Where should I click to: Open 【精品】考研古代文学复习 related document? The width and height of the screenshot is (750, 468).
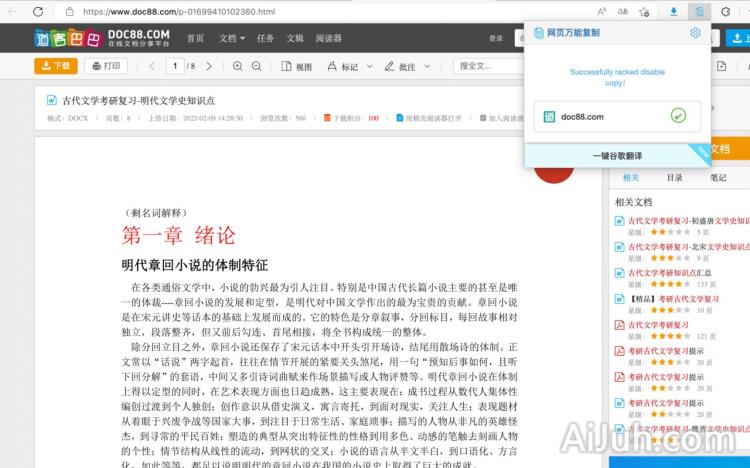point(673,299)
